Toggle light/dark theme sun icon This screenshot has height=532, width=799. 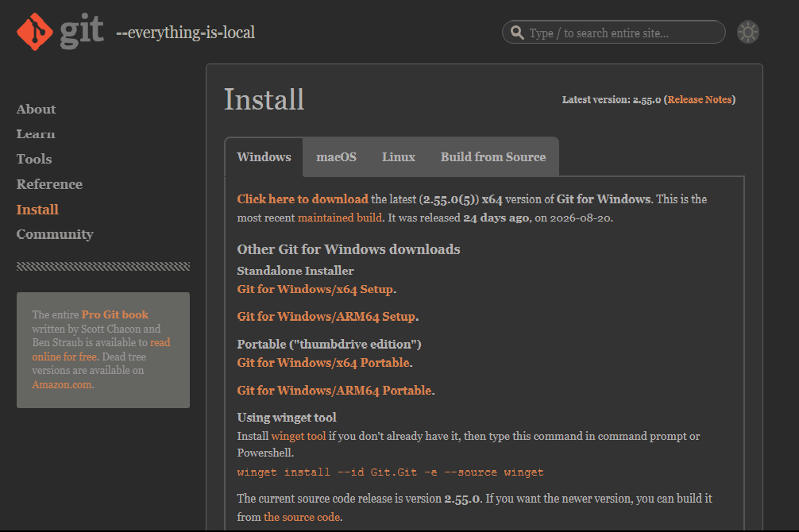(x=748, y=33)
